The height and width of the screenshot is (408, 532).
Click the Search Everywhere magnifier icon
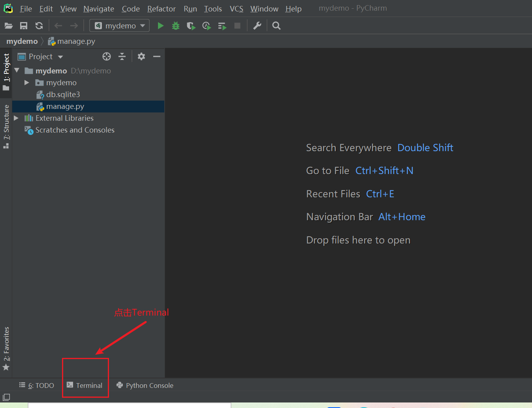coord(276,26)
